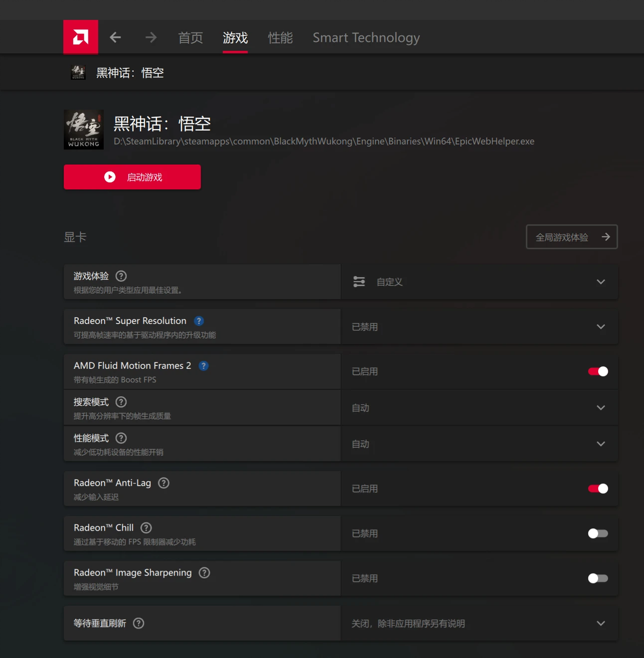This screenshot has width=644, height=658.
Task: Click description 减少输入延迟
Action: click(x=96, y=497)
